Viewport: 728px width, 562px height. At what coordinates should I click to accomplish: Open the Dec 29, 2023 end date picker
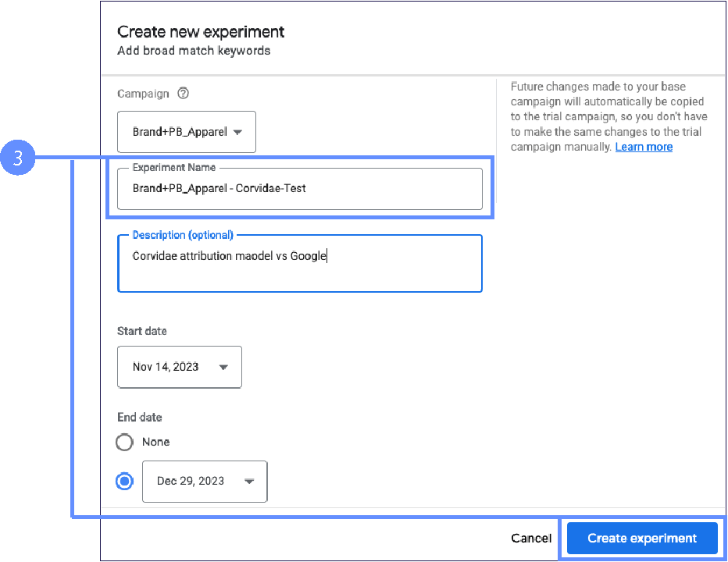(x=204, y=482)
